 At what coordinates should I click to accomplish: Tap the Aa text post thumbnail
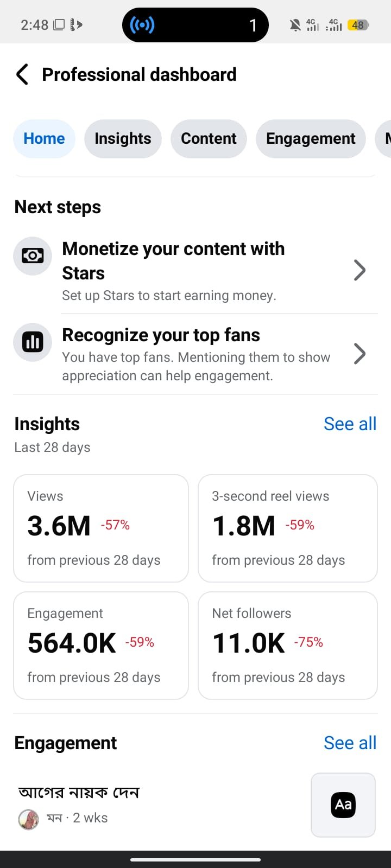coord(343,805)
